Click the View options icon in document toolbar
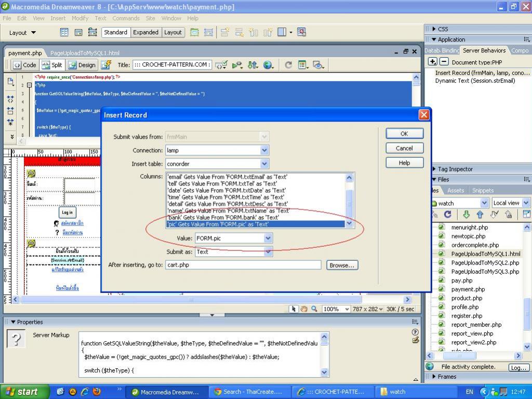The height and width of the screenshot is (399, 532). [303, 65]
